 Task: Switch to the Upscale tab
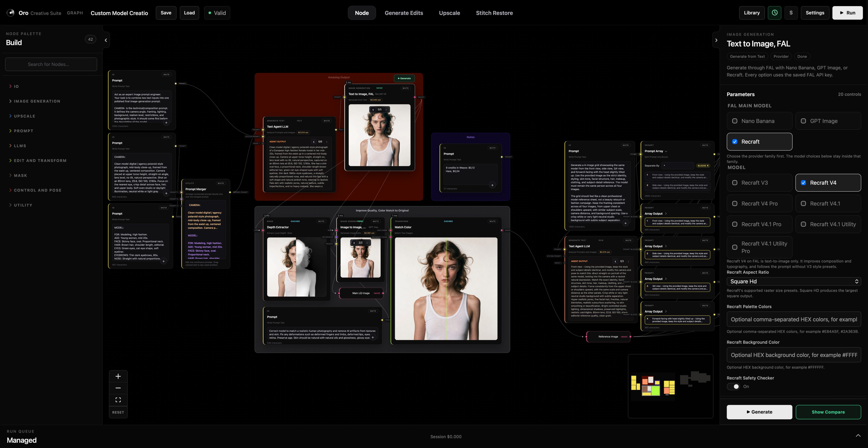[x=449, y=13]
